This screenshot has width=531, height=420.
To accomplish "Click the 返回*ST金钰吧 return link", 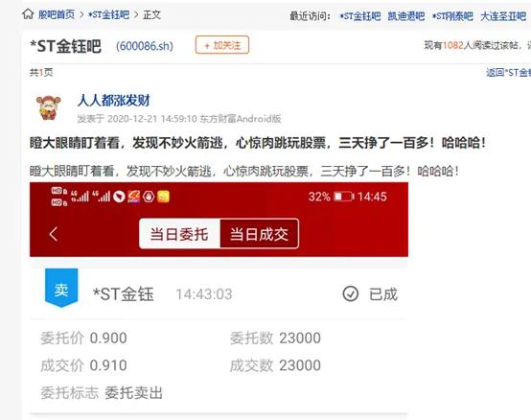I will 508,72.
